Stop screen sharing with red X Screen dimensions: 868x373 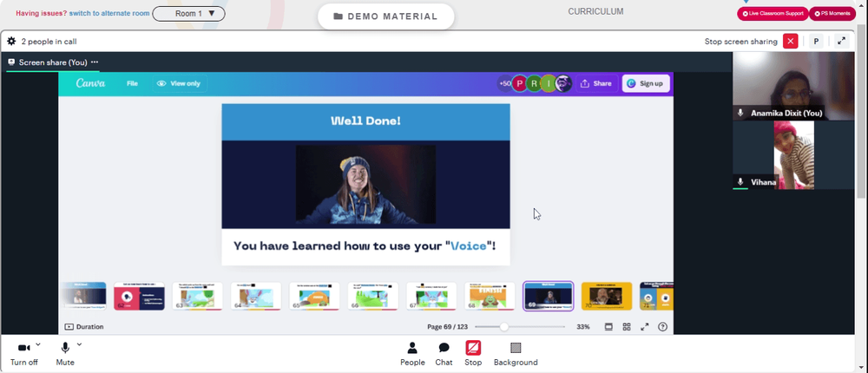click(x=791, y=41)
